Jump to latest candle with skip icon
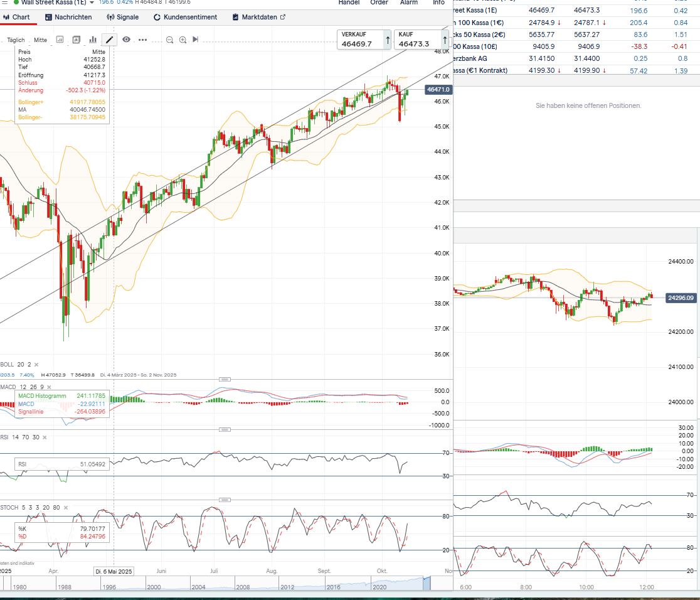700x600 pixels. click(195, 40)
